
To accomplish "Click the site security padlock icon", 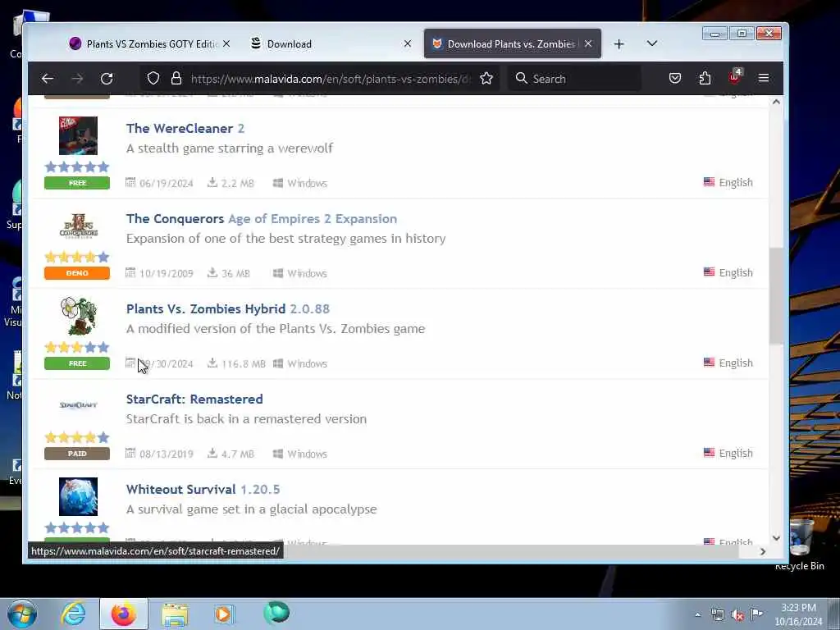I will (176, 79).
